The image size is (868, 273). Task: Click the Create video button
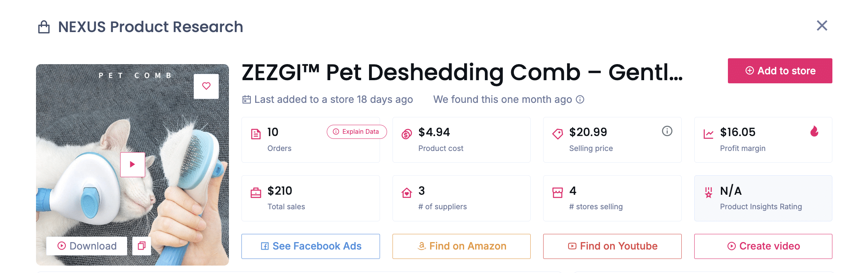(763, 246)
